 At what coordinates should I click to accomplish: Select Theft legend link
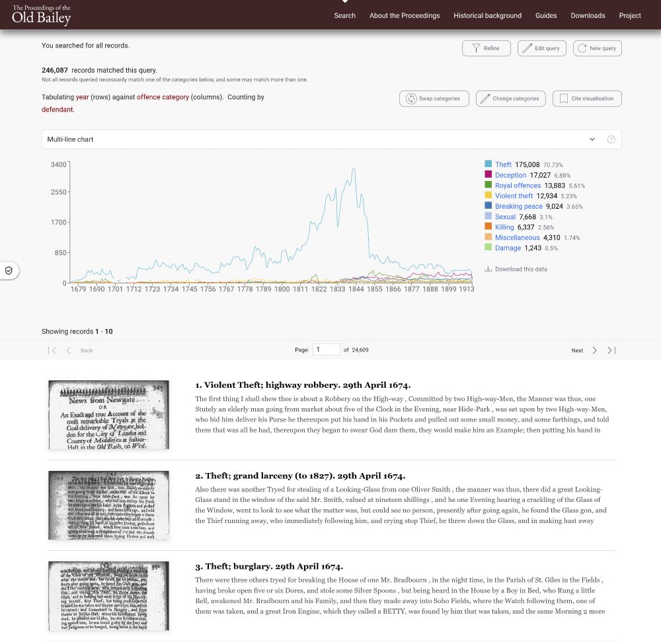[503, 164]
